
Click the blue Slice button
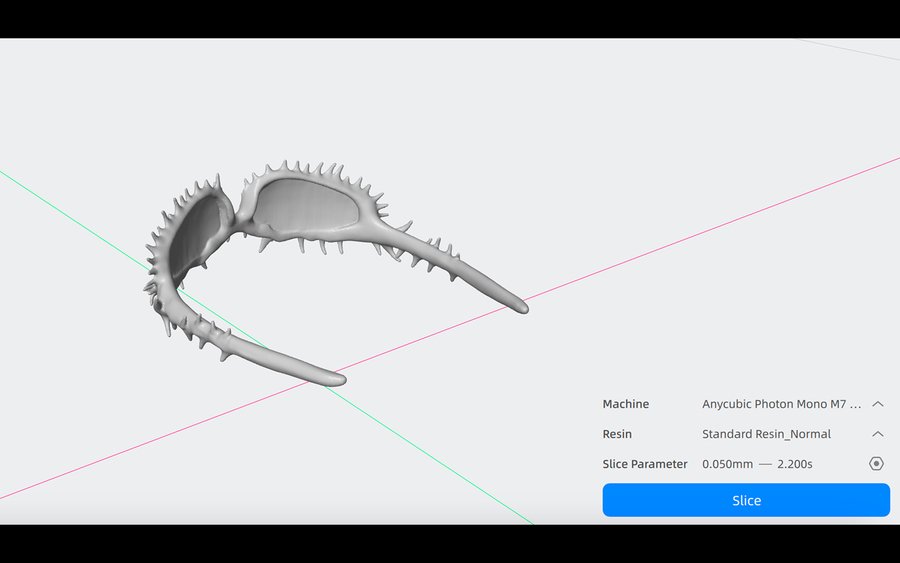pos(746,500)
